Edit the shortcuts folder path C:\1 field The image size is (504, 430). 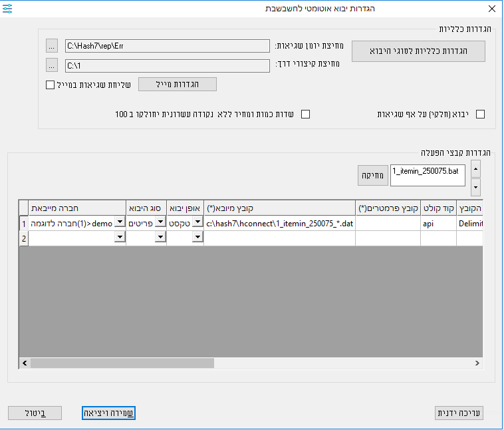(167, 66)
